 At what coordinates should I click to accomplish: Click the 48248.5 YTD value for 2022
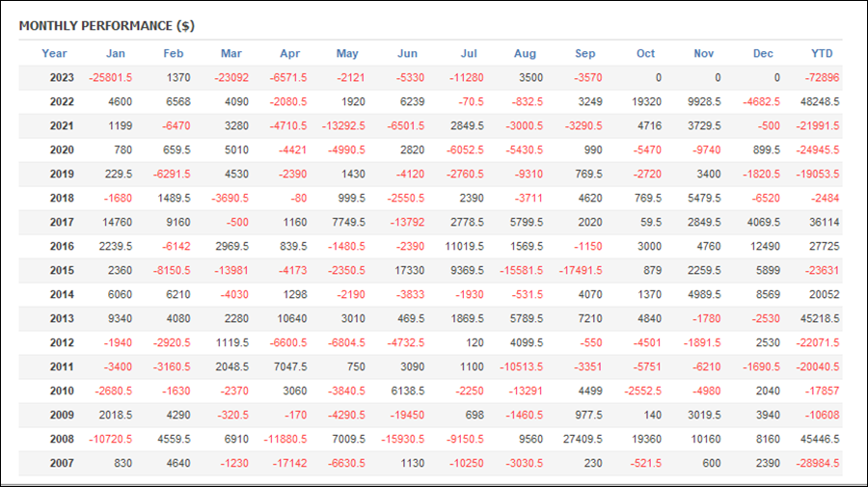(820, 102)
